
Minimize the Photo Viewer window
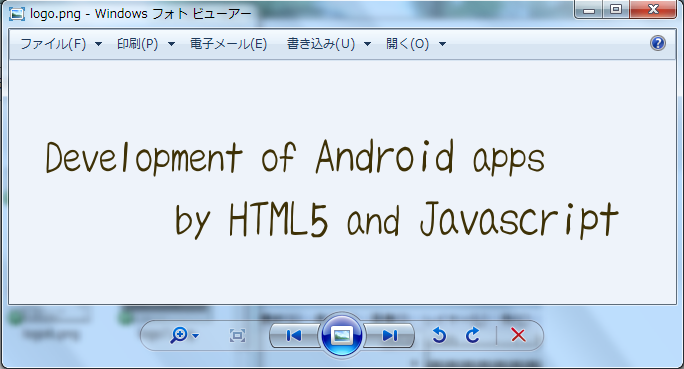click(x=589, y=10)
